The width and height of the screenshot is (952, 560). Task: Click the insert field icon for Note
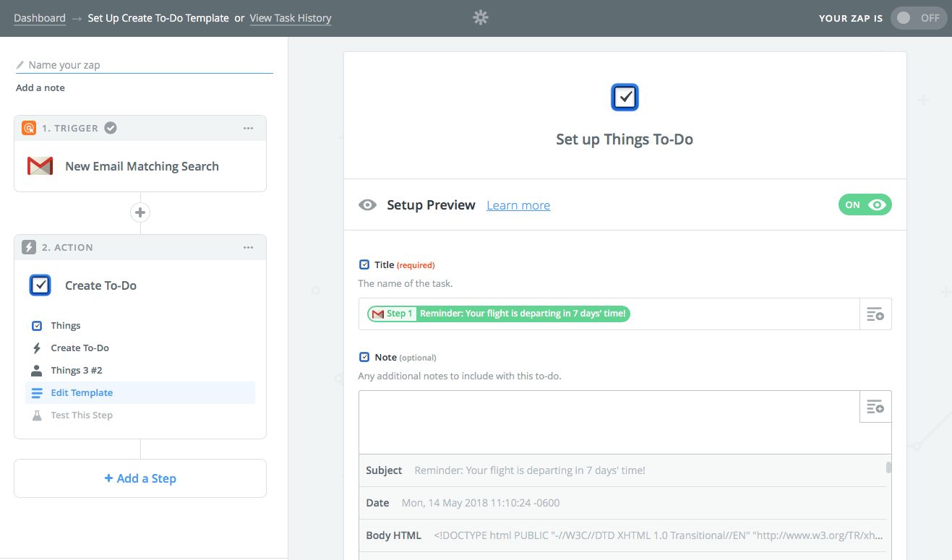[875, 407]
